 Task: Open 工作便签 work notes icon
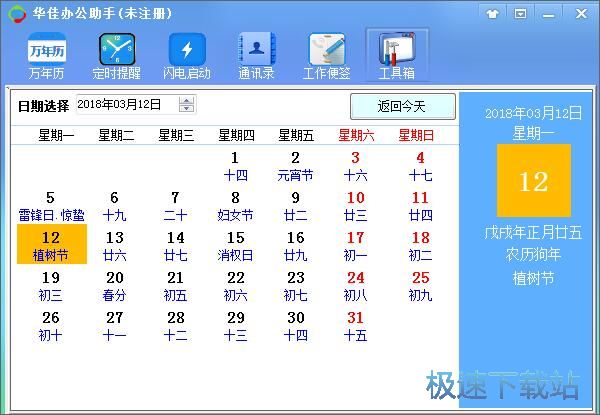[x=326, y=55]
